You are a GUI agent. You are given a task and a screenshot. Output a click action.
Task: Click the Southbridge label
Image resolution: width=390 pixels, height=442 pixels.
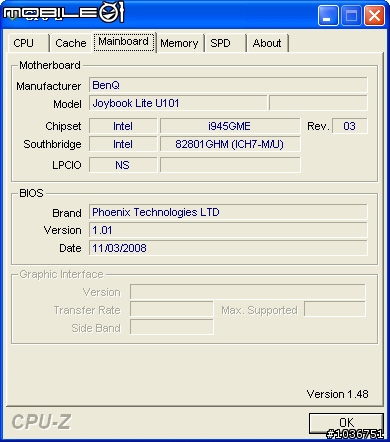pos(52,144)
